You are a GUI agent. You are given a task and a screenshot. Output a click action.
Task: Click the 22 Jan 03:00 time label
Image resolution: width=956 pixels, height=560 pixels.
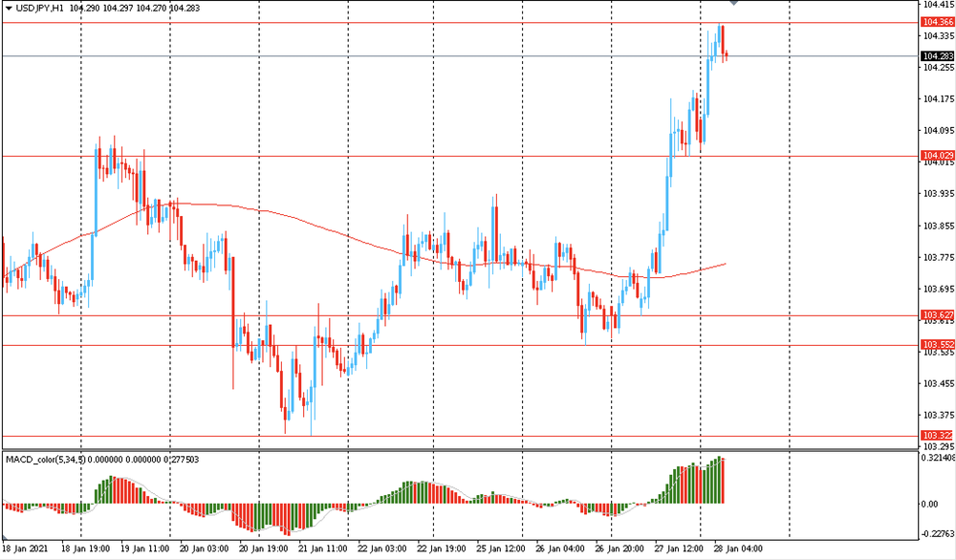[382, 549]
